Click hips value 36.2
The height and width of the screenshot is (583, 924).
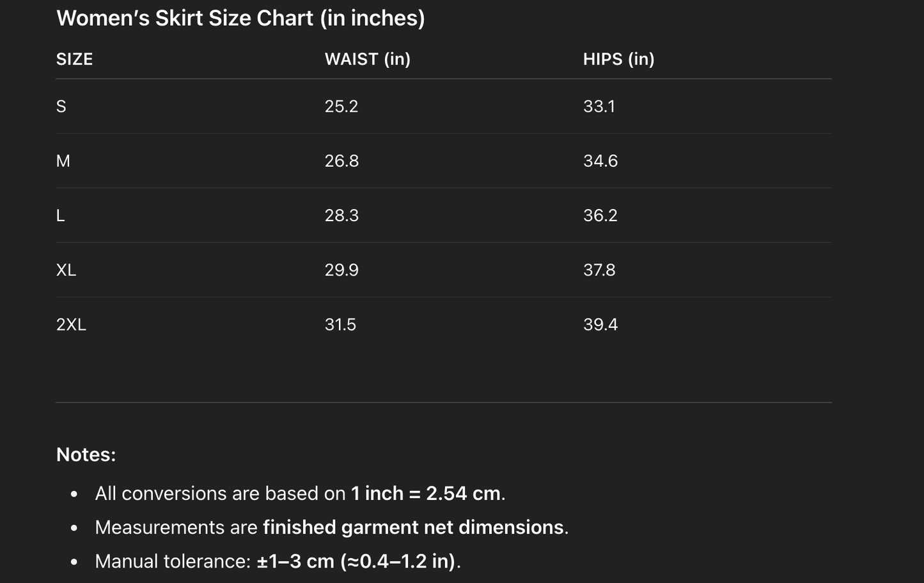tap(600, 215)
